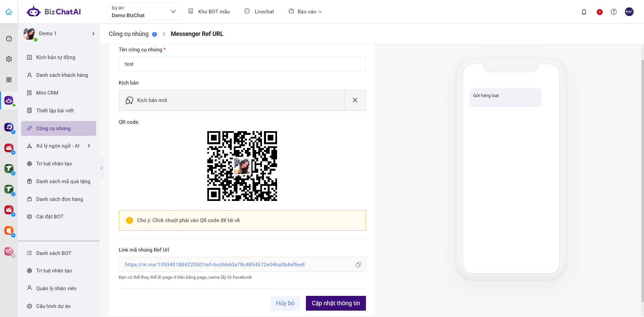Expand Xử lý ngôn ngữ - AI submenu arrow
This screenshot has width=644, height=317.
(x=89, y=146)
